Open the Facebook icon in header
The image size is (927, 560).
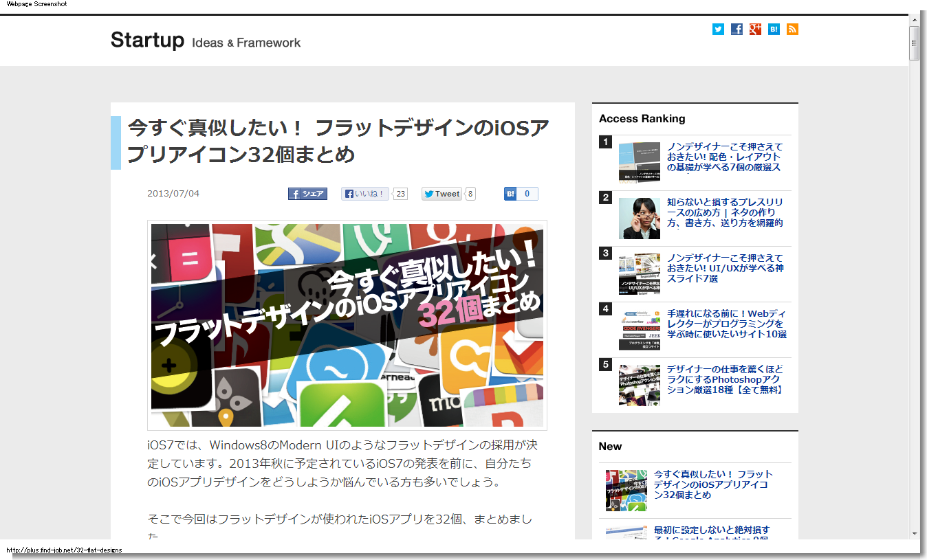tap(737, 29)
